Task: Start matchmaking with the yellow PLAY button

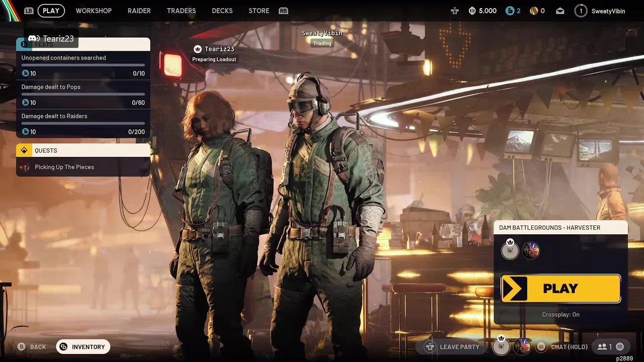Action: coord(560,289)
